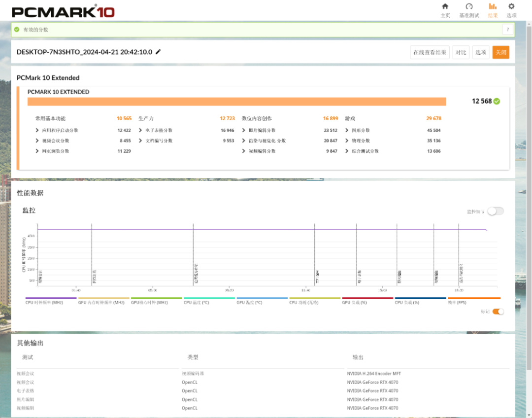Image resolution: width=532 pixels, height=418 pixels.
Task: Click the orange 关闭 close button
Action: (x=501, y=52)
